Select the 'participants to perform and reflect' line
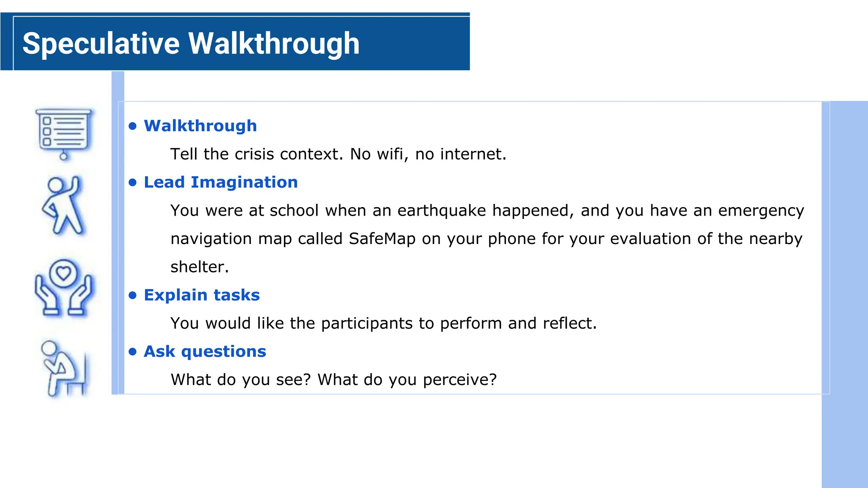This screenshot has width=868, height=488. [383, 323]
